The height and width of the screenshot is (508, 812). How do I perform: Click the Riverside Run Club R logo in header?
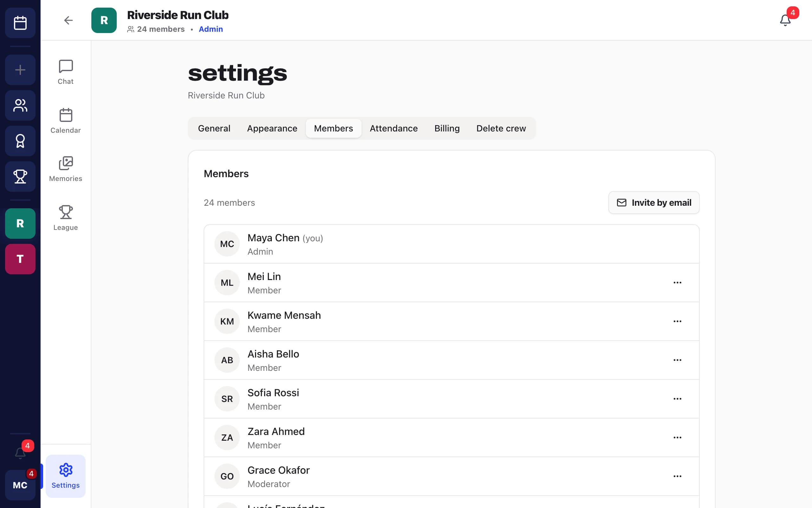coord(104,20)
